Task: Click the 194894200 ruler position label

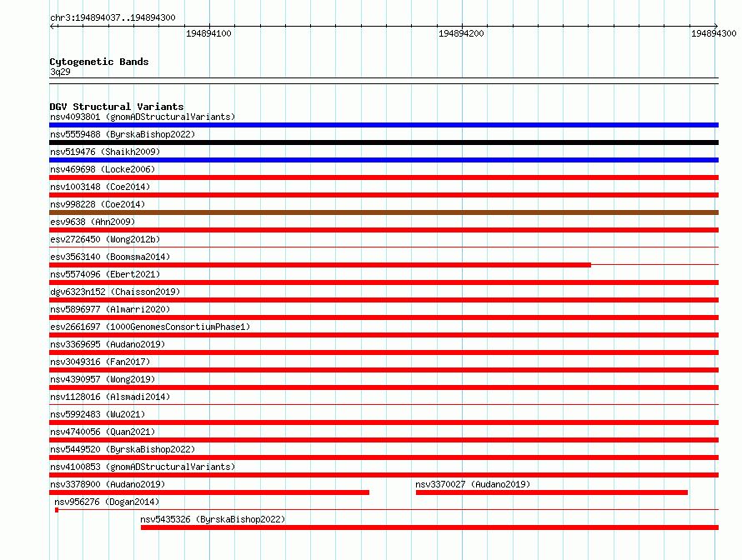Action: (461, 33)
